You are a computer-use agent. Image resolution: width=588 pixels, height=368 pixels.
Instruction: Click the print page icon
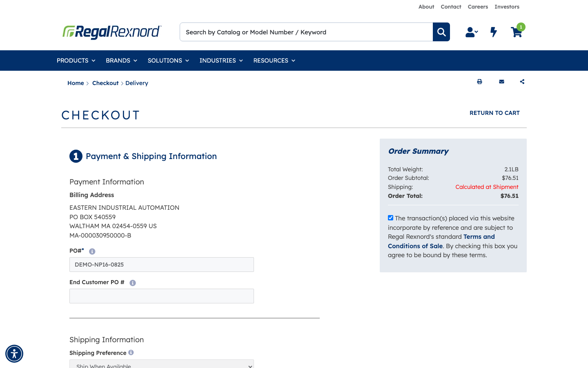(x=479, y=82)
